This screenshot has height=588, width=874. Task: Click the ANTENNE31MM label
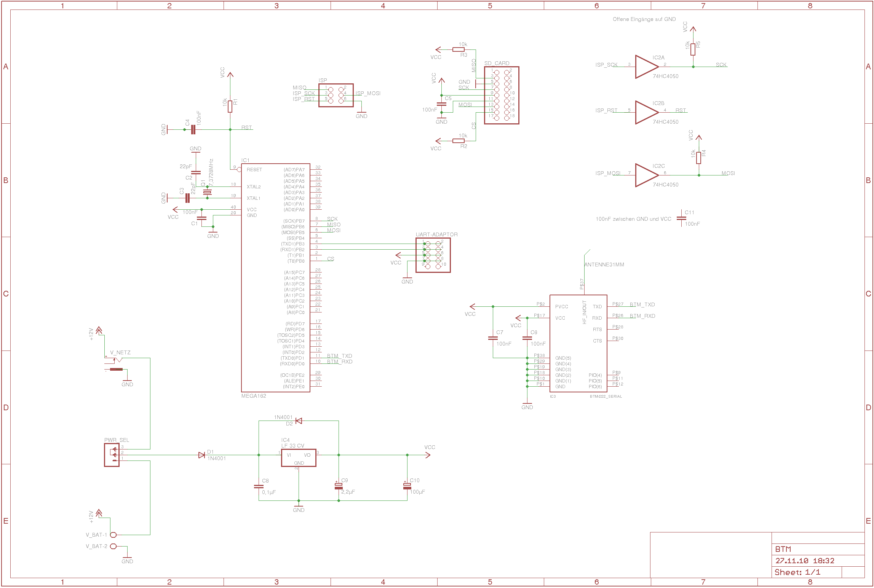(604, 265)
